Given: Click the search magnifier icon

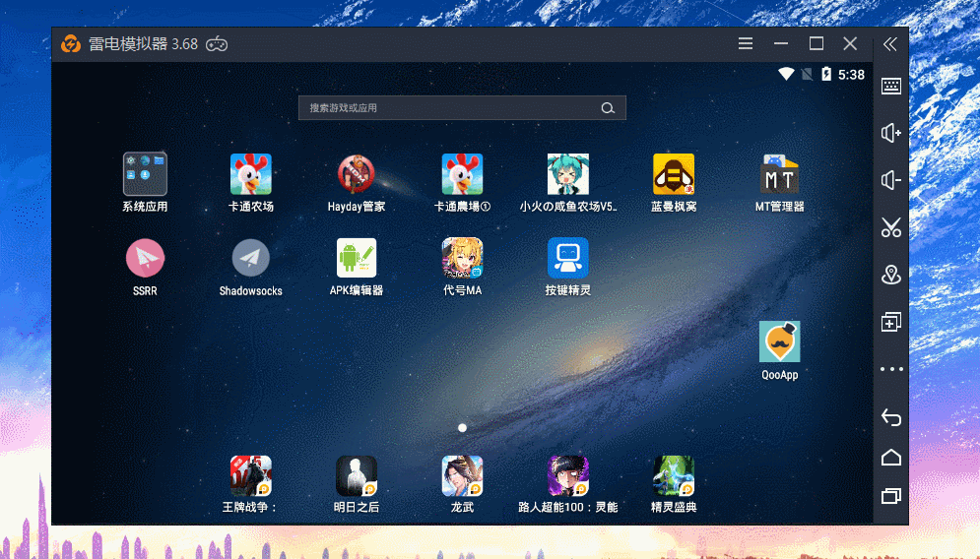Looking at the screenshot, I should point(608,108).
